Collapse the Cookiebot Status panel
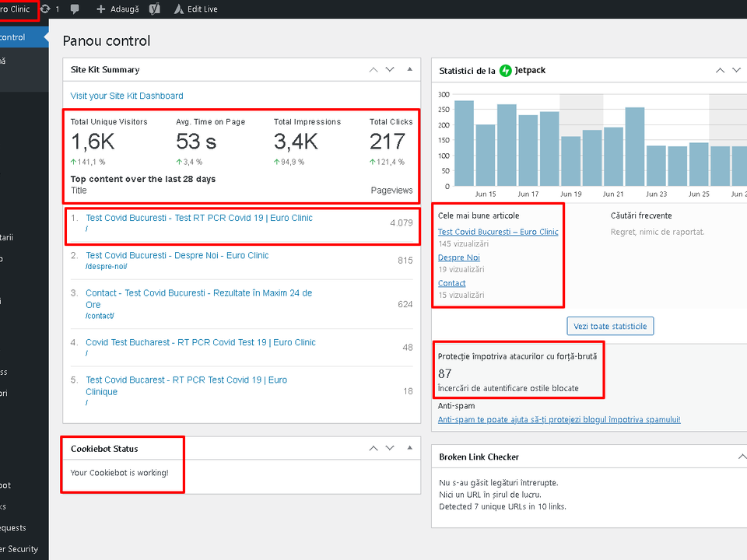Screen dimensions: 747x560 [410, 448]
